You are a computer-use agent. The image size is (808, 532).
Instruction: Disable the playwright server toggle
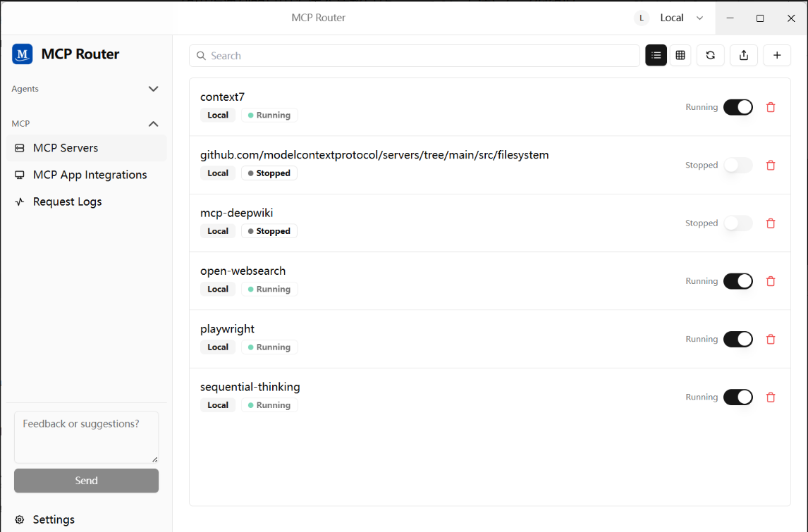point(738,340)
